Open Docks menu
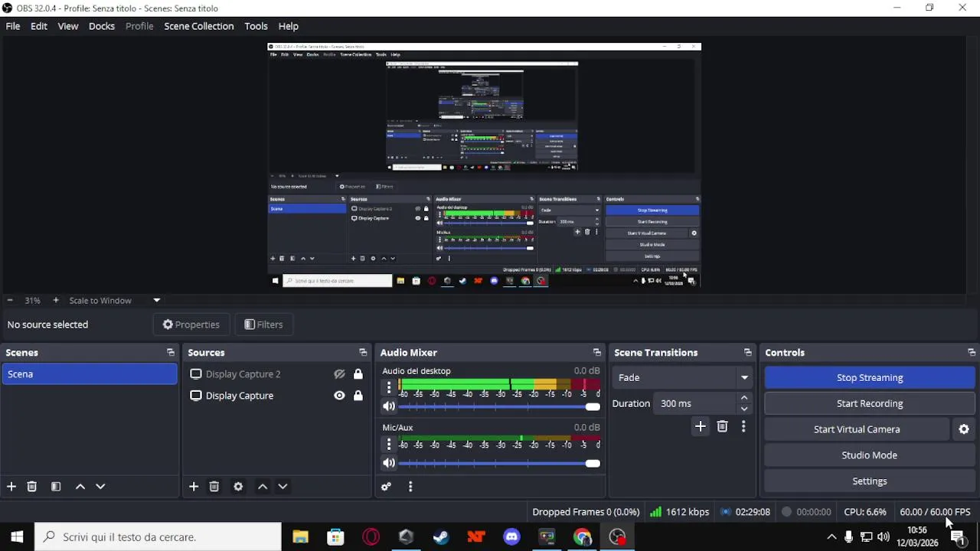This screenshot has height=551, width=980. [102, 26]
